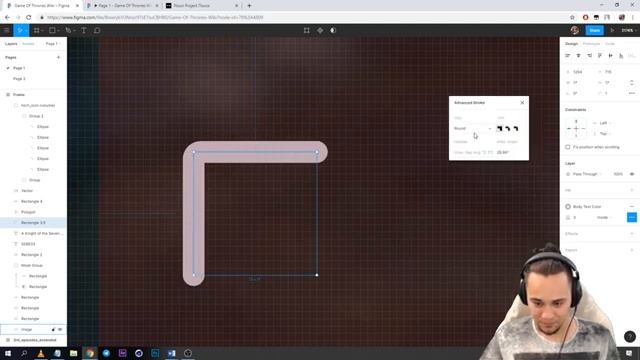Click the blue Share button
The image size is (640, 360).
pos(595,30)
